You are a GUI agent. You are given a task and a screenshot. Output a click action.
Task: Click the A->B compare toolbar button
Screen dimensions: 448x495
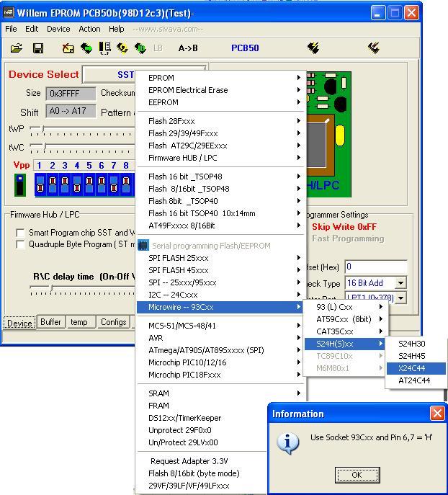[x=188, y=48]
